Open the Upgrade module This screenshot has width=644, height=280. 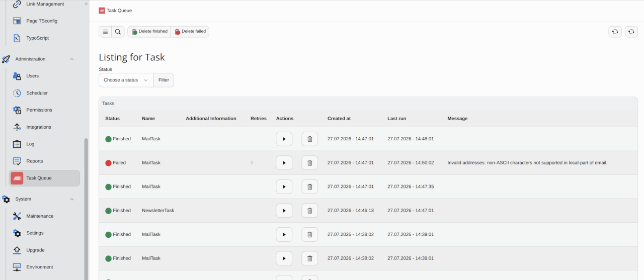pyautogui.click(x=44, y=250)
